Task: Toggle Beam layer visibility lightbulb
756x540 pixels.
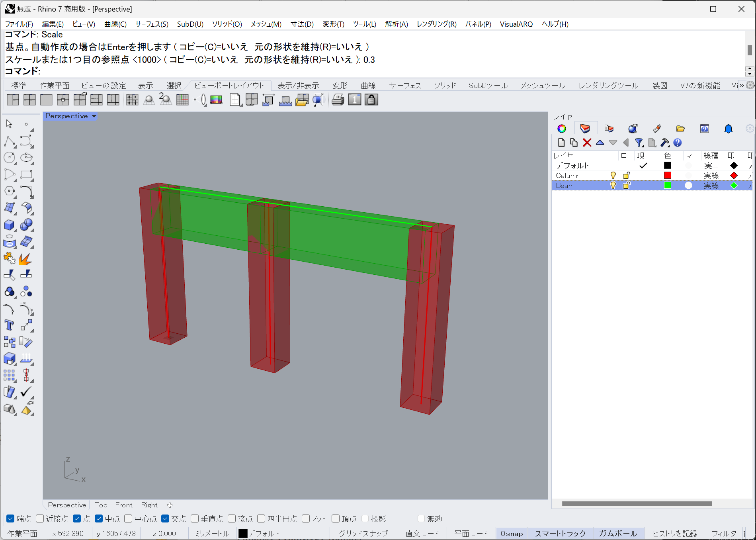Action: point(613,186)
